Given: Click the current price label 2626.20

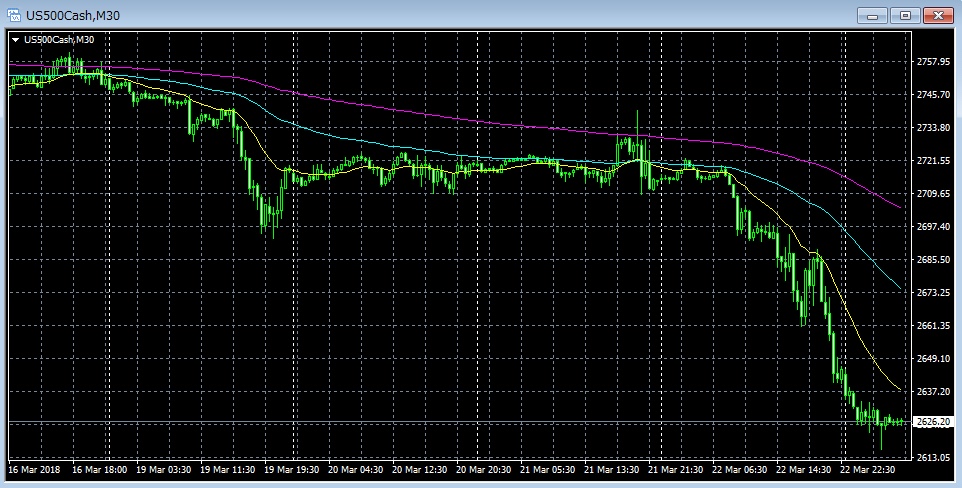Looking at the screenshot, I should coord(932,422).
